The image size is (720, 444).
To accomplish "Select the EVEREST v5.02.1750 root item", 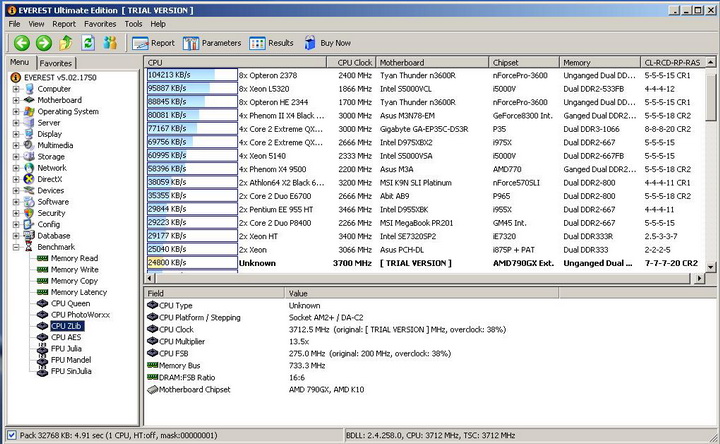I will coord(60,78).
